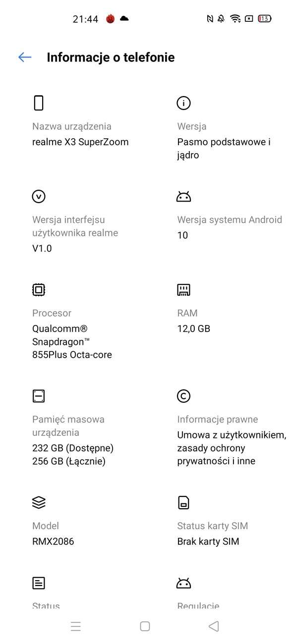290x644 pixels.
Task: Tap the memory module icon above RAM
Action: point(183,289)
